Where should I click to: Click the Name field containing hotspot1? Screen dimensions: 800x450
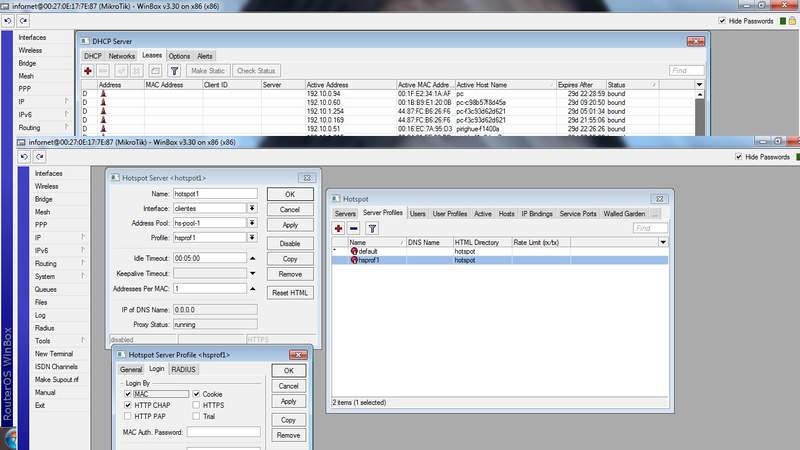215,194
